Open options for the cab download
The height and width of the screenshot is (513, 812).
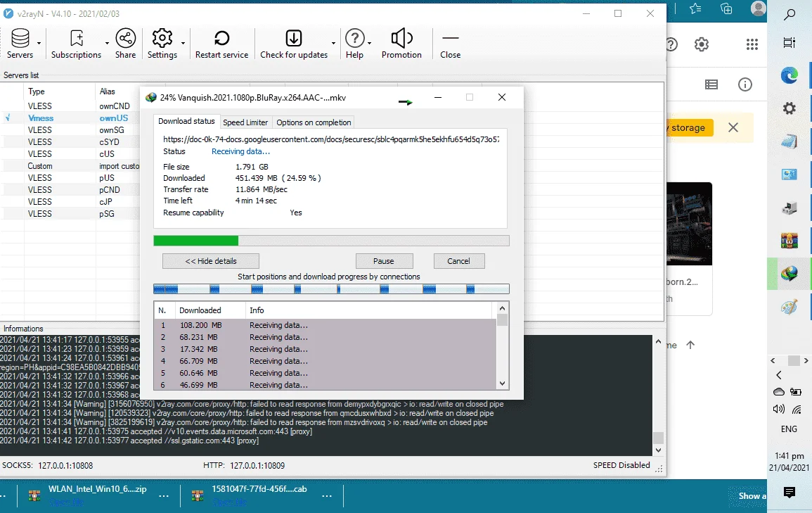tap(327, 496)
